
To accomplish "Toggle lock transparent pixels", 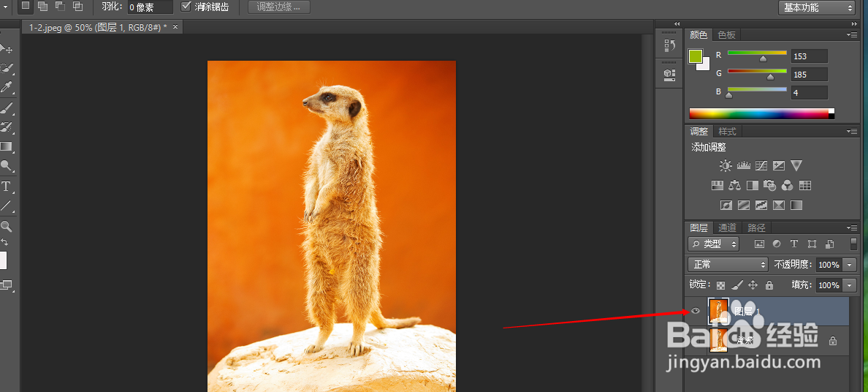I will [x=720, y=285].
